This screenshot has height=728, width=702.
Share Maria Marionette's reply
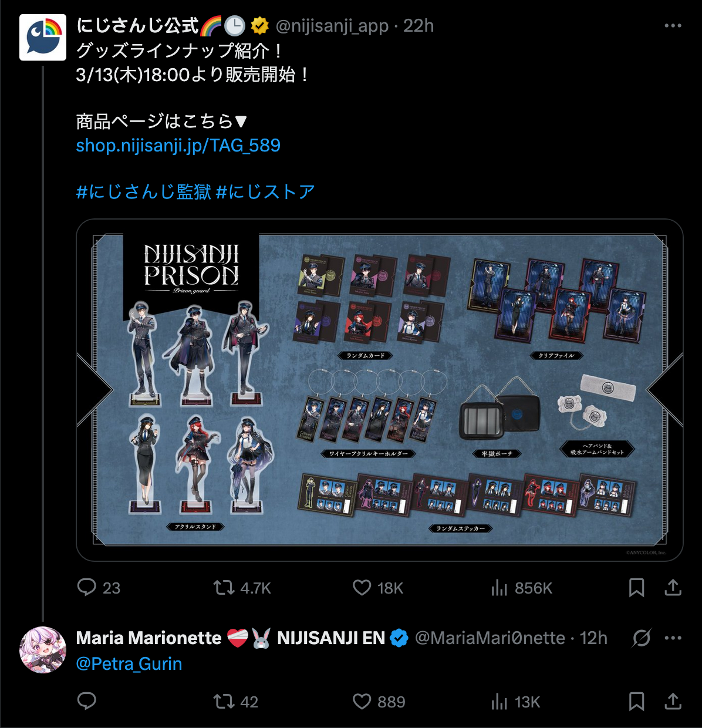pyautogui.click(x=673, y=702)
